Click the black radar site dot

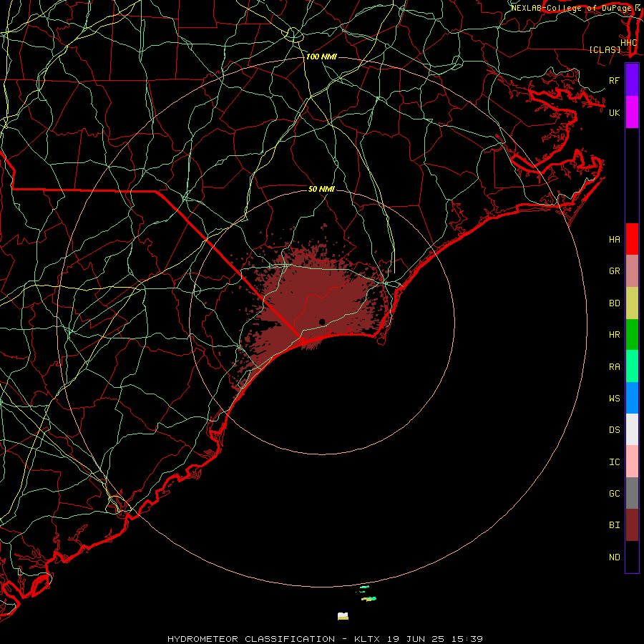[x=322, y=322]
